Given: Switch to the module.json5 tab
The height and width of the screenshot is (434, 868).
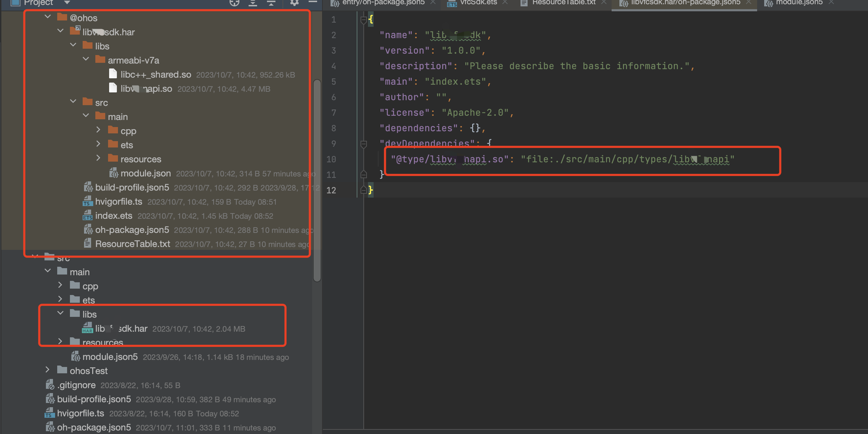Looking at the screenshot, I should pos(799,3).
